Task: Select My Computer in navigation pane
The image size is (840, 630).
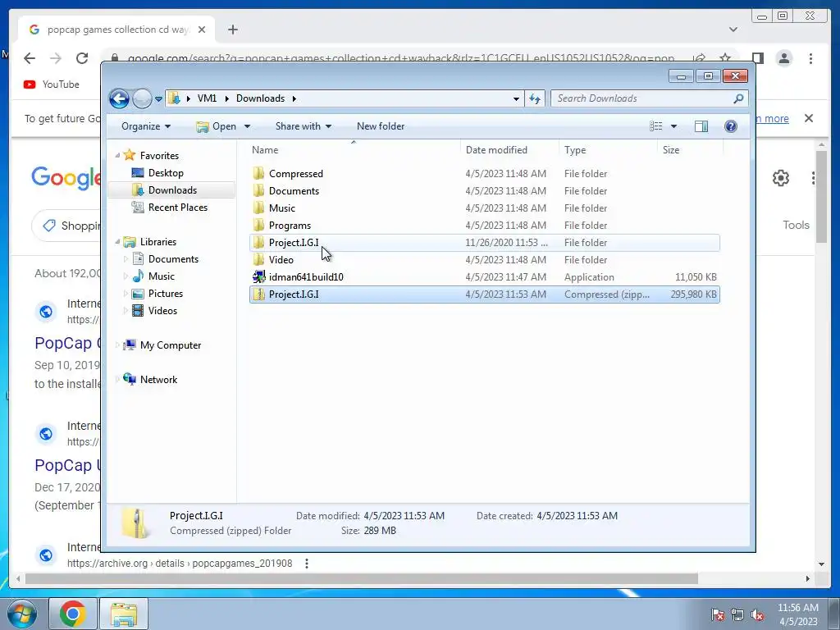Action: point(171,345)
